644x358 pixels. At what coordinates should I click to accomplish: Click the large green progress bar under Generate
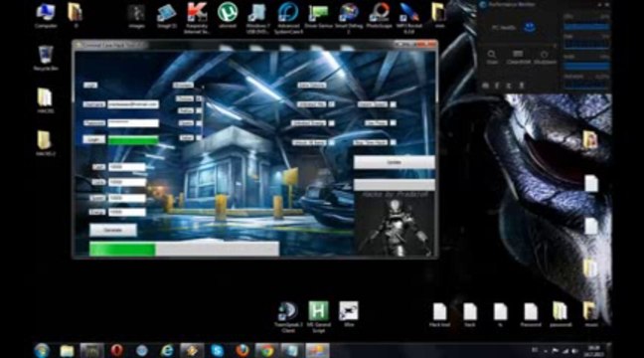click(x=184, y=249)
